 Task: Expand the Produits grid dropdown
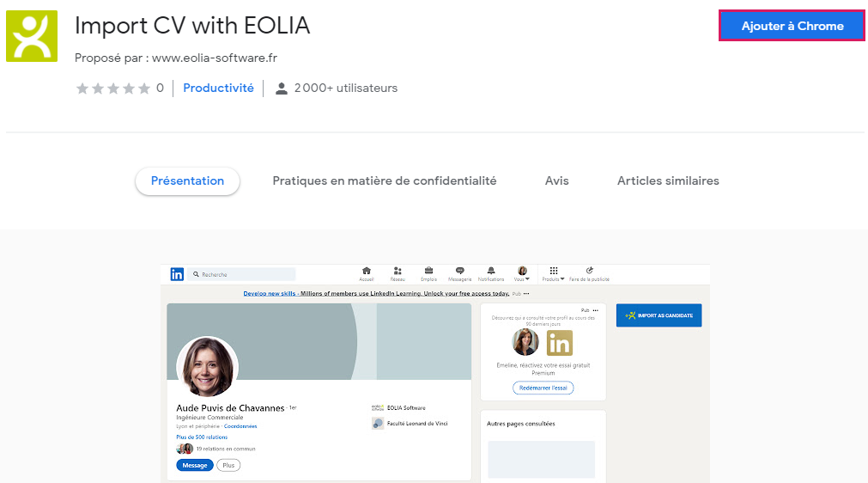pos(554,273)
